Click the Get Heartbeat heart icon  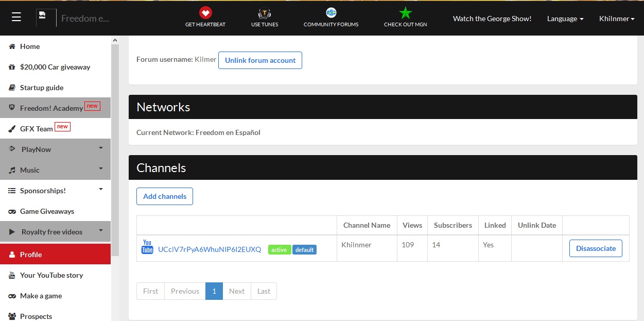[205, 13]
